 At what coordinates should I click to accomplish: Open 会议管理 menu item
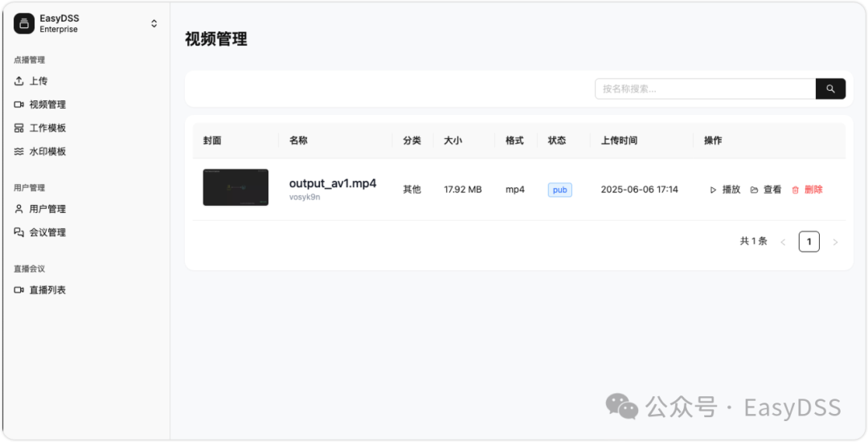(40, 232)
